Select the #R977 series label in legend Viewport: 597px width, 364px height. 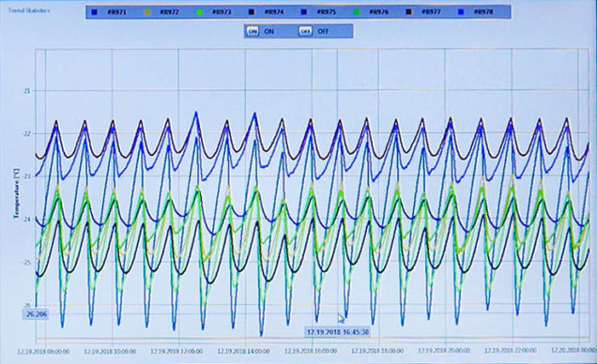432,12
